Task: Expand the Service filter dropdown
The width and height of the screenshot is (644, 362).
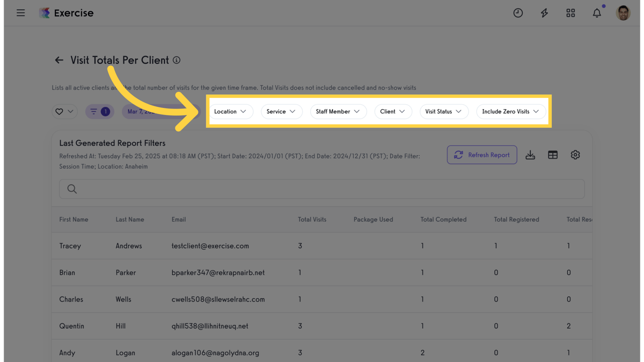Action: coord(281,112)
